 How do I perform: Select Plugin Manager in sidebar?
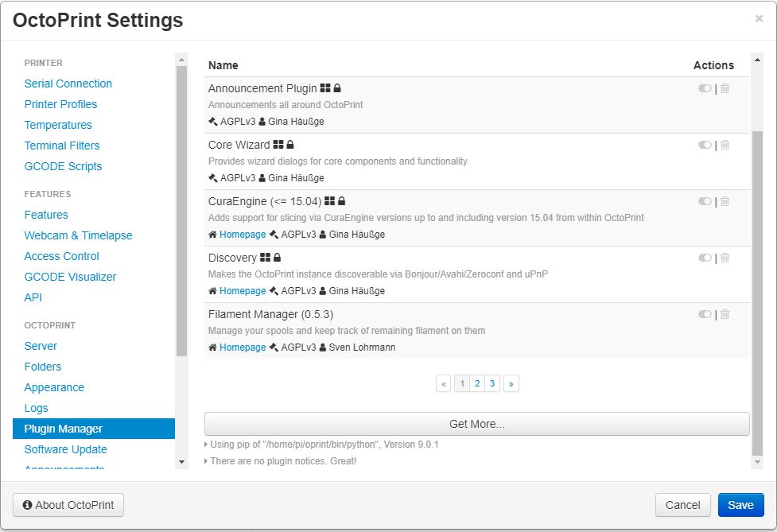[x=94, y=429]
